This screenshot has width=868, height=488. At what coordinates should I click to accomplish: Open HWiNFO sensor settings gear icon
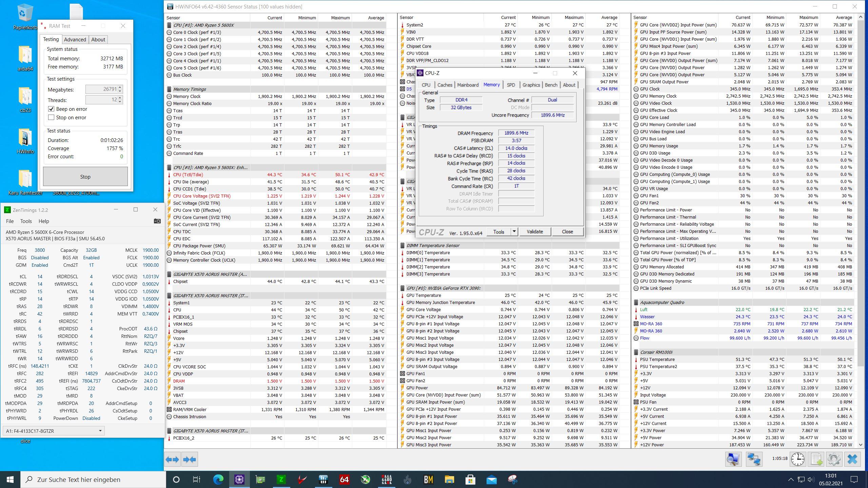[x=834, y=460]
